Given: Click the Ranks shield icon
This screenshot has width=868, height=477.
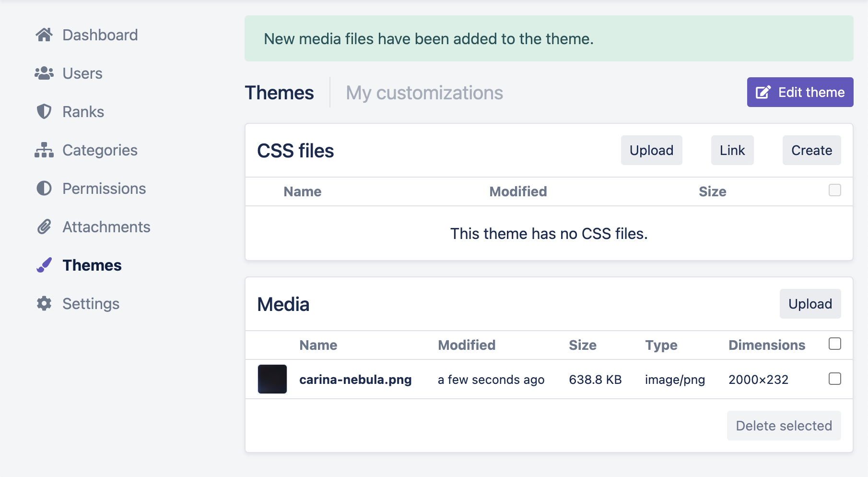Looking at the screenshot, I should (x=44, y=112).
